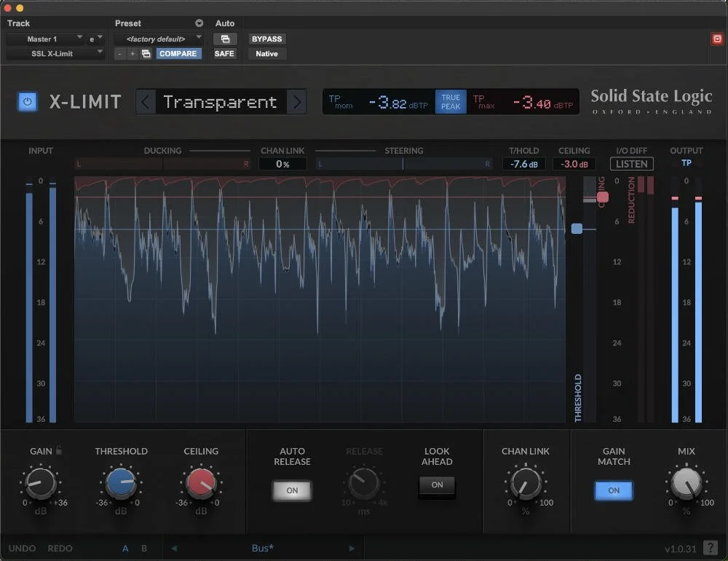Click the LISTEN I/O diff button

[x=631, y=164]
